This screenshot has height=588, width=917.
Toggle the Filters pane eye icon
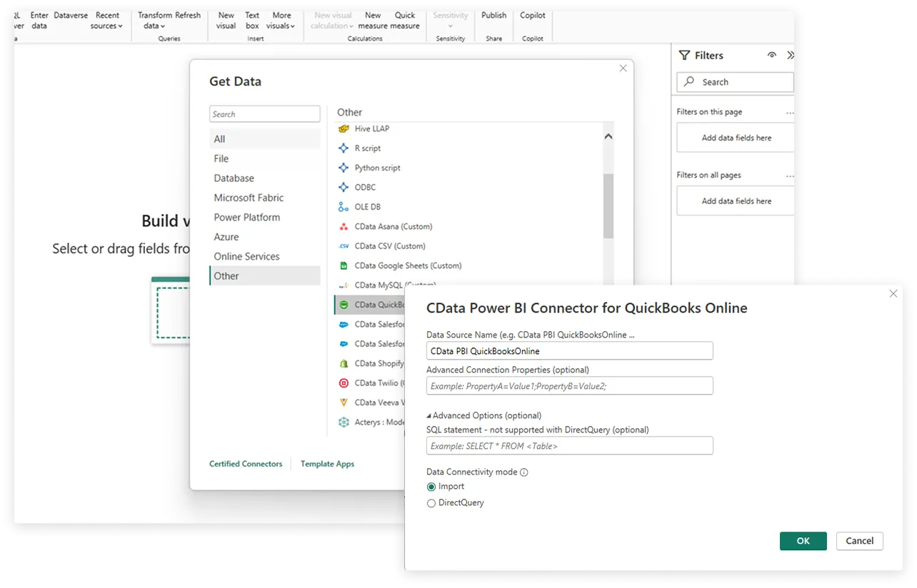tap(771, 56)
